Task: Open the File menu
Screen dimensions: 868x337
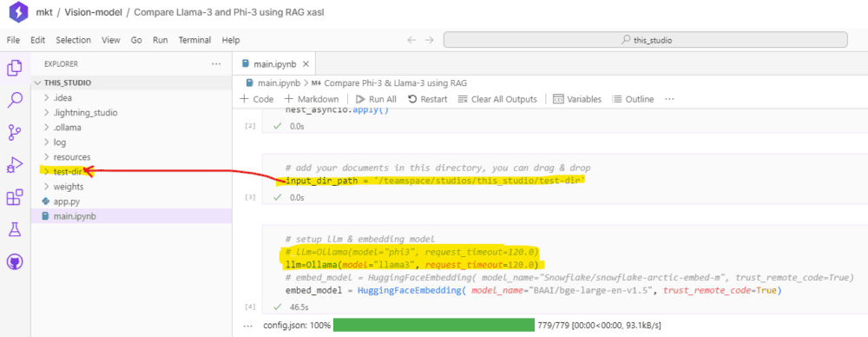Action: click(13, 40)
